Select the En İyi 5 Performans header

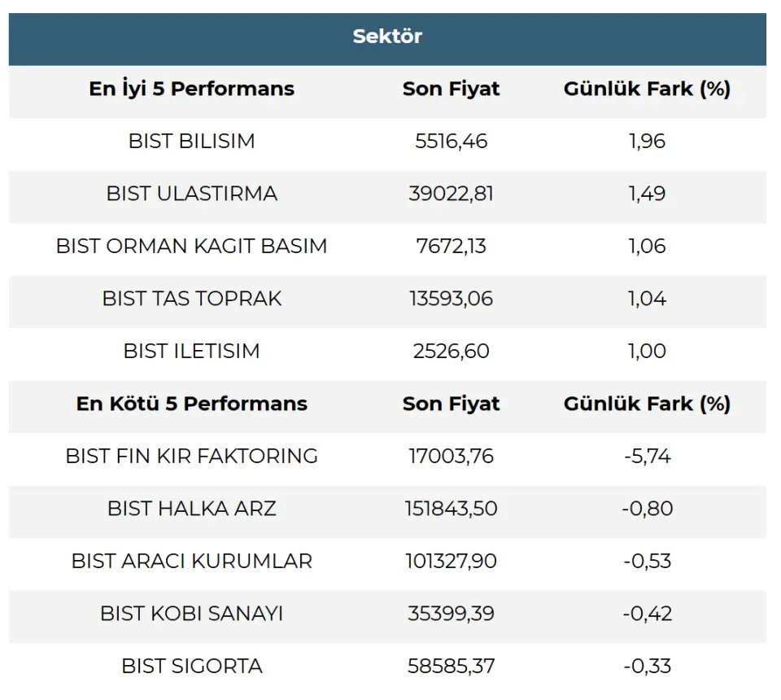pos(192,89)
